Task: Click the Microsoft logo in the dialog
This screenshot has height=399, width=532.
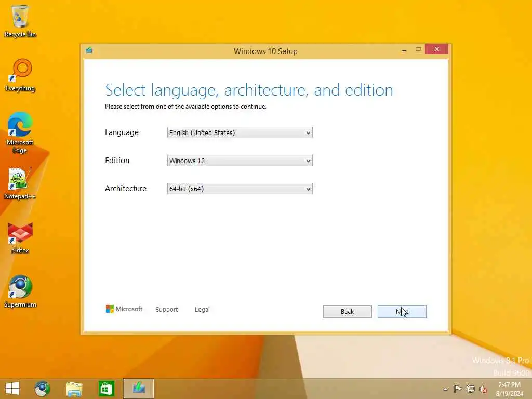Action: (x=124, y=309)
